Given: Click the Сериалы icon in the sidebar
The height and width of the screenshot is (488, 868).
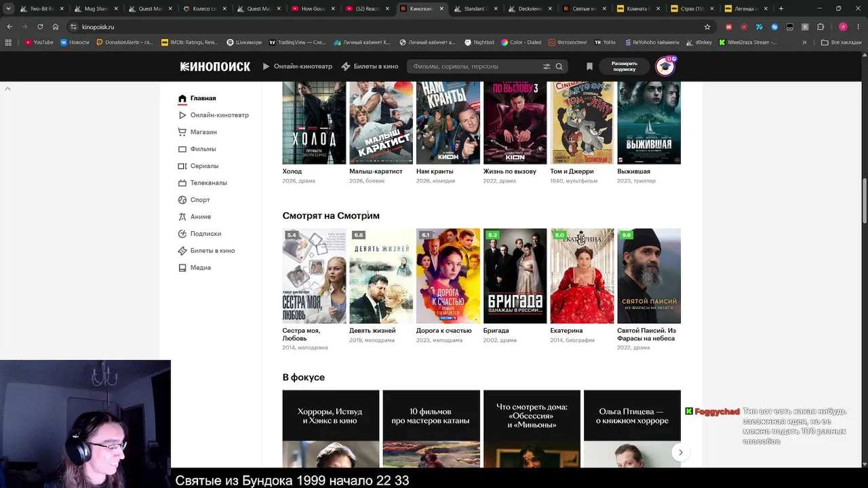Looking at the screenshot, I should [182, 166].
